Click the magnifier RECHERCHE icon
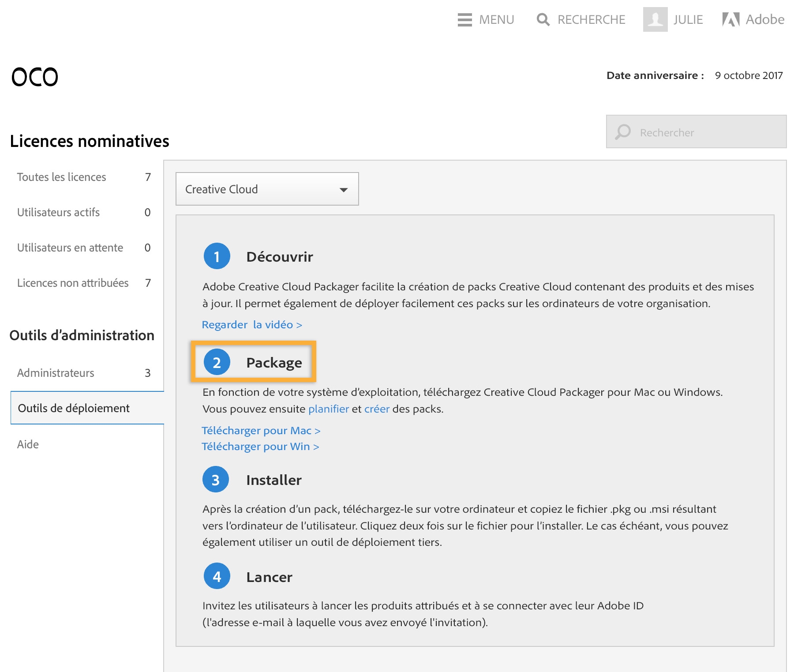 coord(543,20)
